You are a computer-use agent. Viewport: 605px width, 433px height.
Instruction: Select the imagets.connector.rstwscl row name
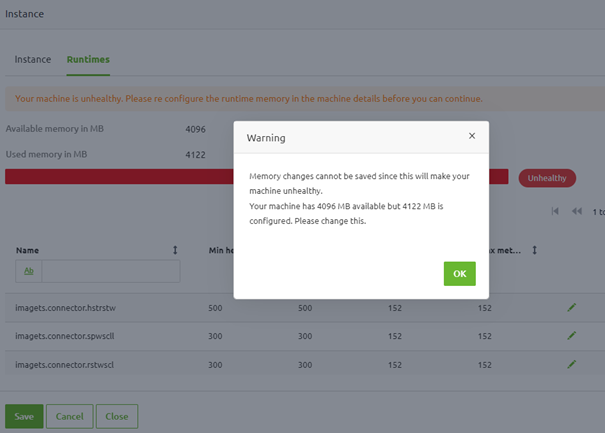click(x=56, y=365)
